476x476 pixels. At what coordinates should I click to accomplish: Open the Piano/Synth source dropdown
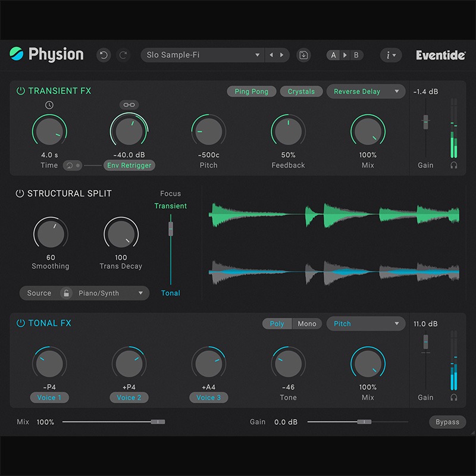(x=111, y=293)
